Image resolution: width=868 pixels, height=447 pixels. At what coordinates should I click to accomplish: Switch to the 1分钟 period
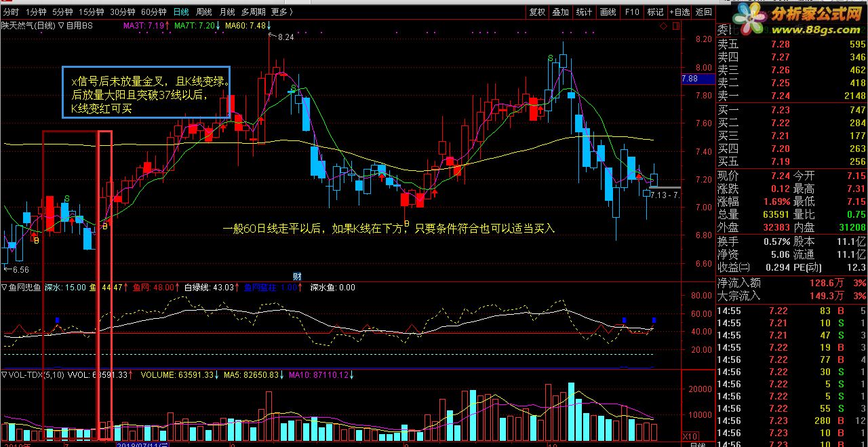coord(35,12)
